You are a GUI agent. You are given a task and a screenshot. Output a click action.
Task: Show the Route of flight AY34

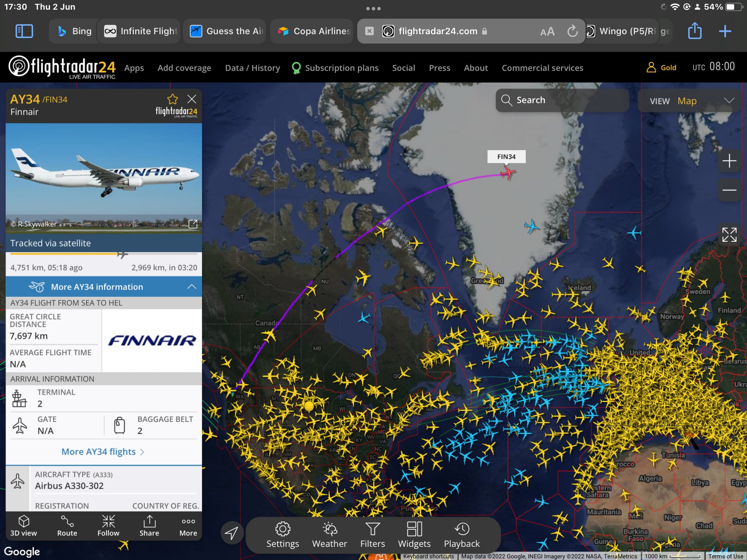click(67, 526)
